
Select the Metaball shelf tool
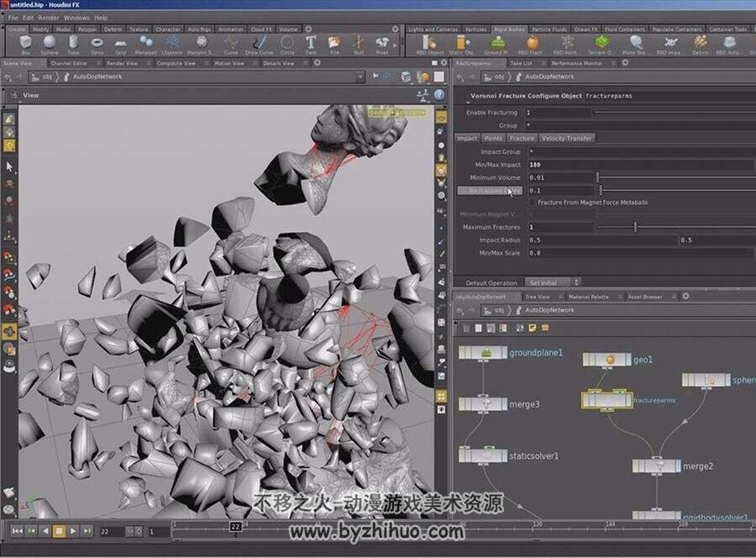pyautogui.click(x=145, y=45)
